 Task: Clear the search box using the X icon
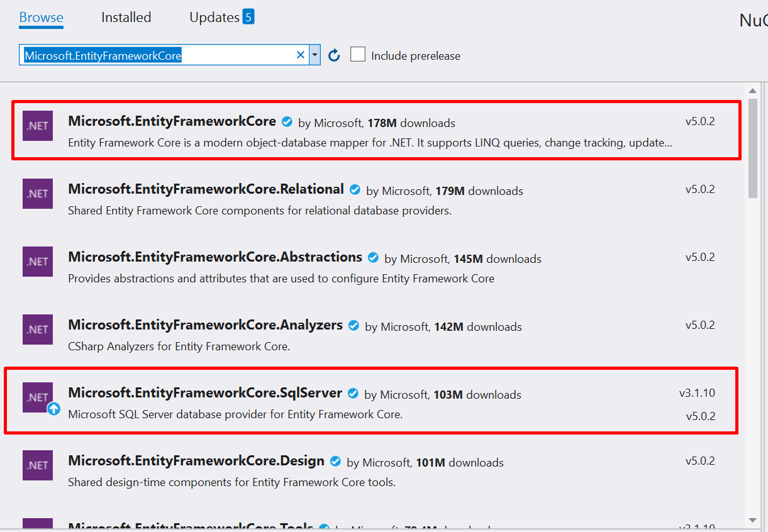pyautogui.click(x=301, y=55)
